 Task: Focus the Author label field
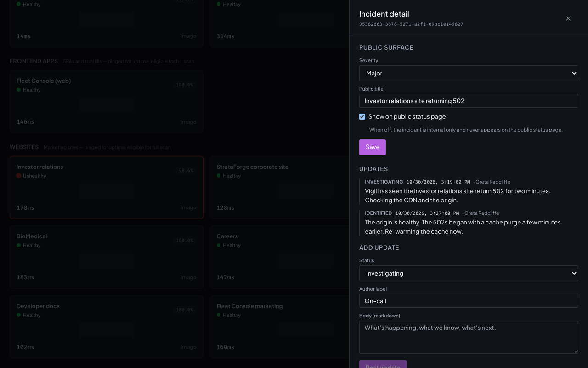point(469,301)
